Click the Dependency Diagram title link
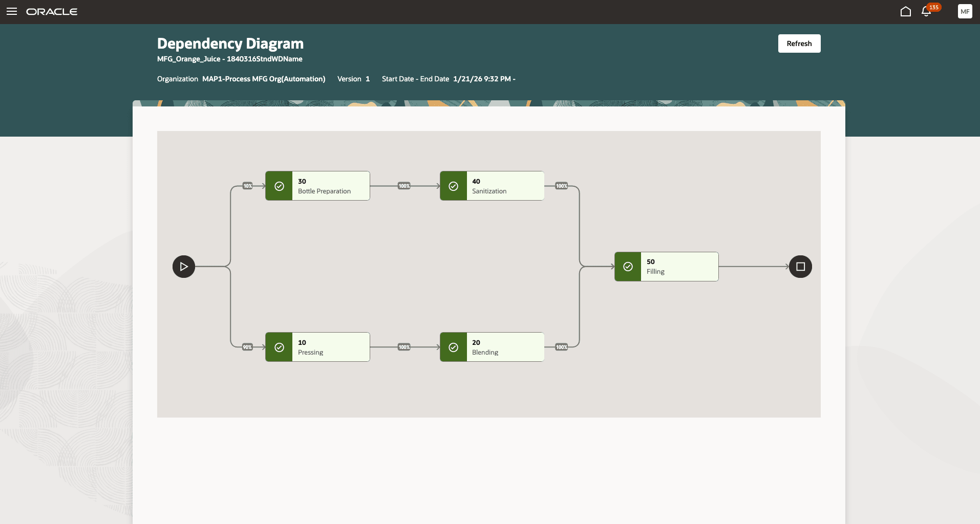 (x=230, y=43)
